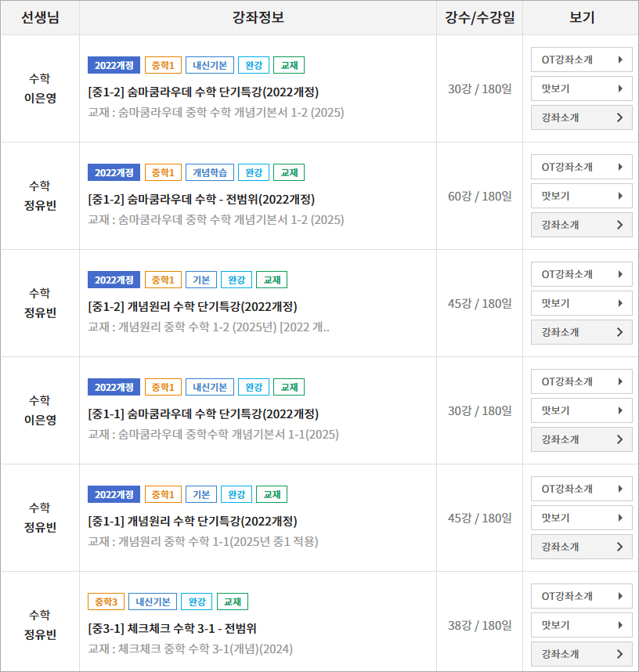Open 강좌소개 for 숨마쿰라우데 수학 단기특강 중1-2
This screenshot has width=639, height=672.
(581, 117)
